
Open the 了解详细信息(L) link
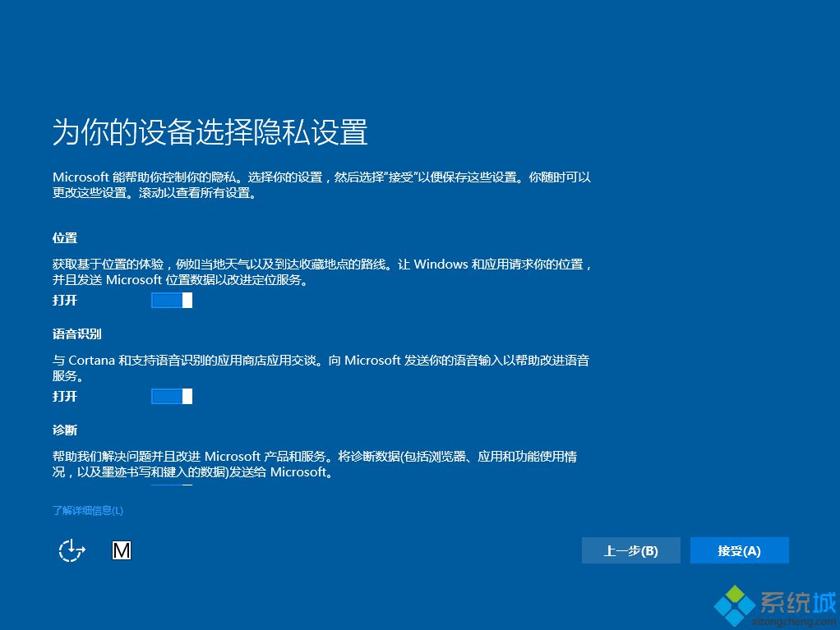(x=86, y=510)
